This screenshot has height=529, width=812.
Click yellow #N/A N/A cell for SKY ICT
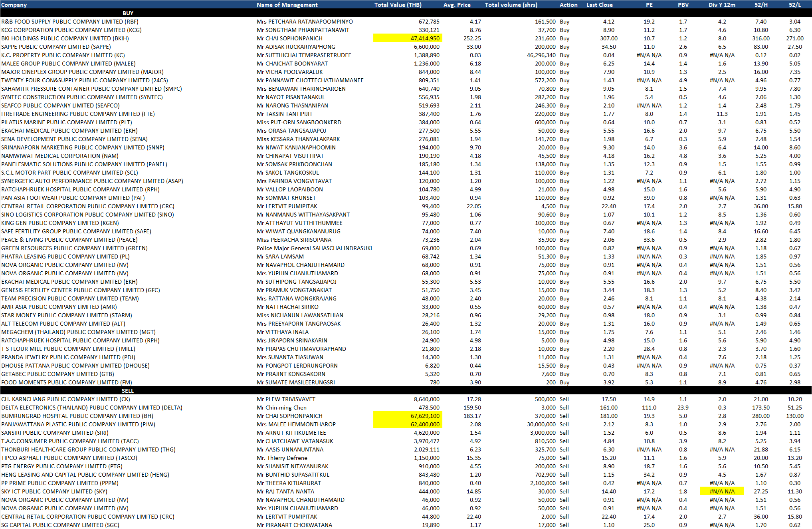pyautogui.click(x=721, y=491)
